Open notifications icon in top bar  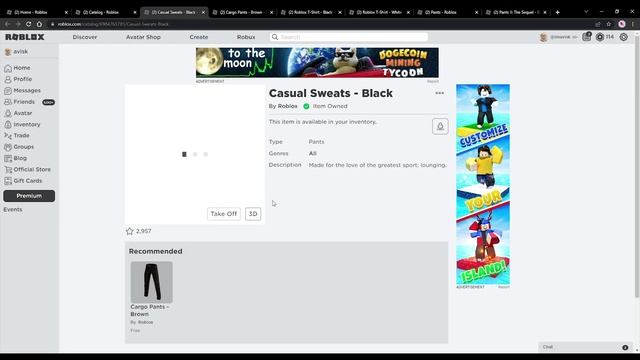point(587,37)
